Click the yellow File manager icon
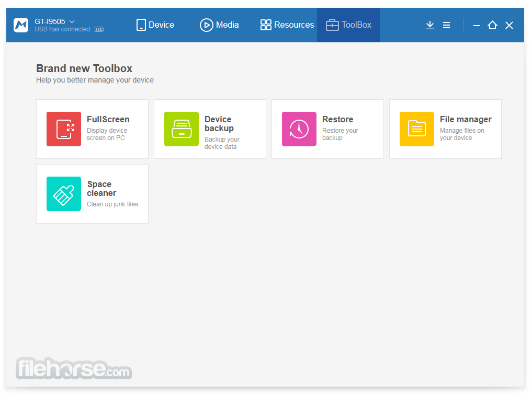Screen dimensions: 532x395 [x=417, y=129]
